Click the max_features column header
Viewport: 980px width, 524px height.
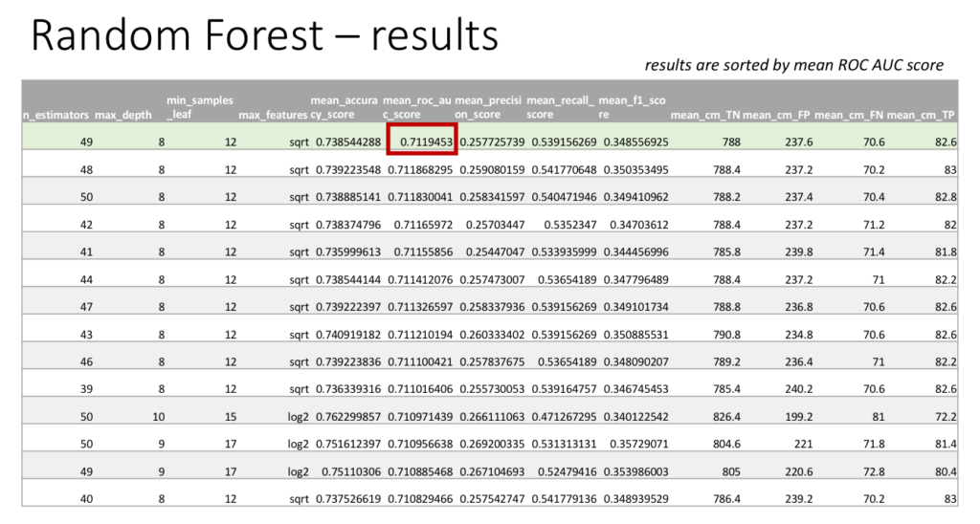(x=273, y=117)
